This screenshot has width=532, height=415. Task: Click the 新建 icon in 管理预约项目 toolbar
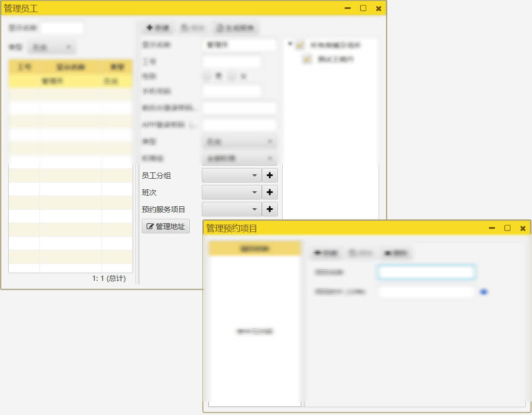pyautogui.click(x=318, y=253)
